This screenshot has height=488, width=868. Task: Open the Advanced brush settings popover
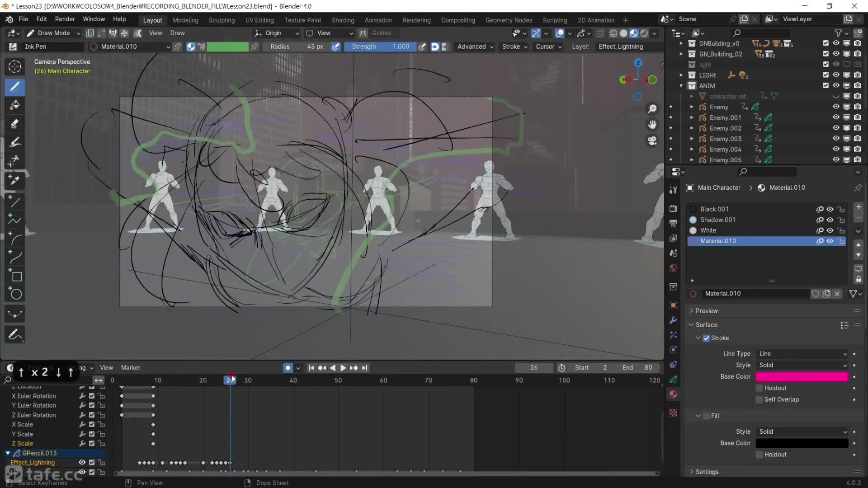pos(475,47)
